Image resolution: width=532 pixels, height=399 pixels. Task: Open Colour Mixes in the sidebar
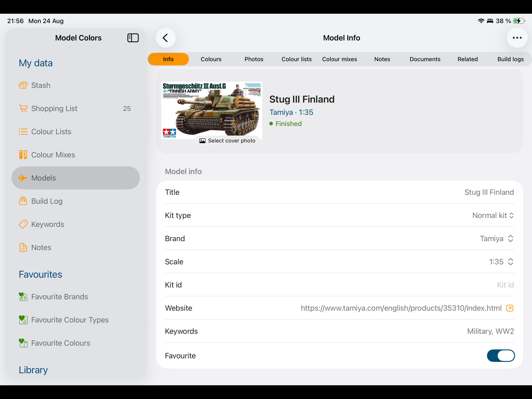point(76,155)
